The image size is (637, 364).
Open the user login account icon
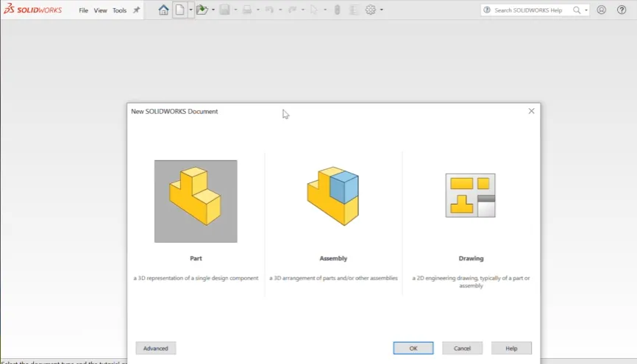pos(601,10)
